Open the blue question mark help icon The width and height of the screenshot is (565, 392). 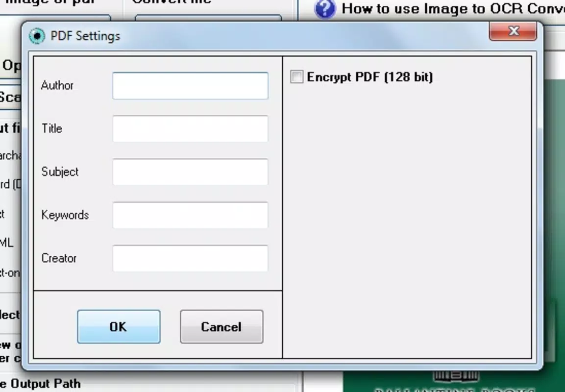(x=325, y=9)
